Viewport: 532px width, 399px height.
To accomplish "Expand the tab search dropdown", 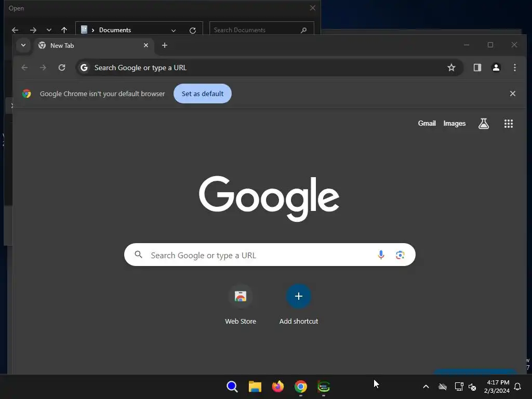I will coord(23,45).
